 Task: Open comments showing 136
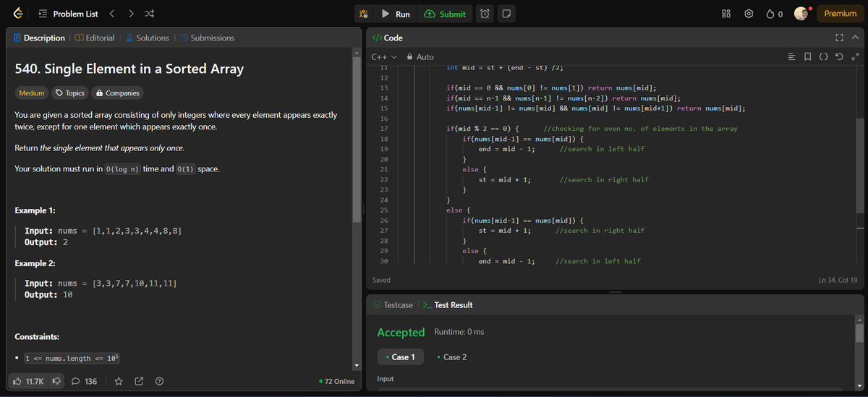tap(84, 381)
